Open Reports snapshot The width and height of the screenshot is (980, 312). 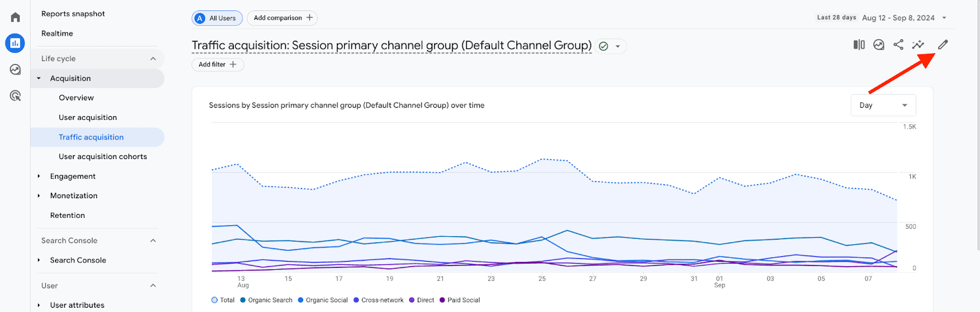[x=73, y=13]
